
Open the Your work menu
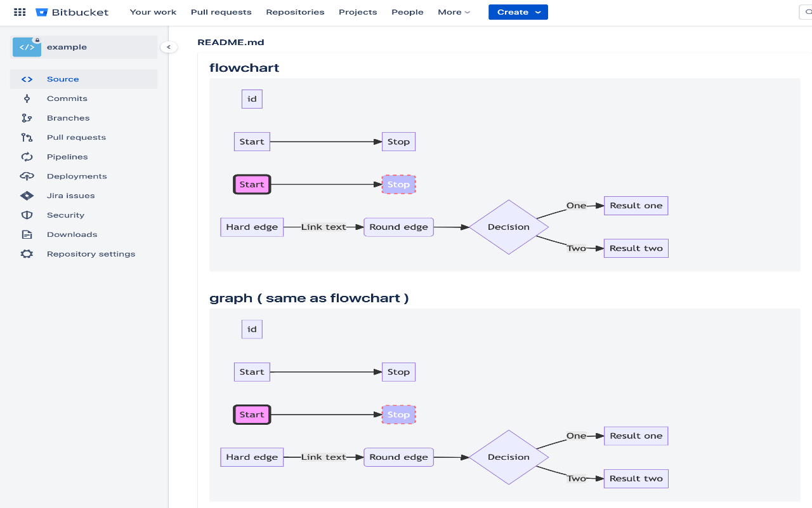click(153, 12)
